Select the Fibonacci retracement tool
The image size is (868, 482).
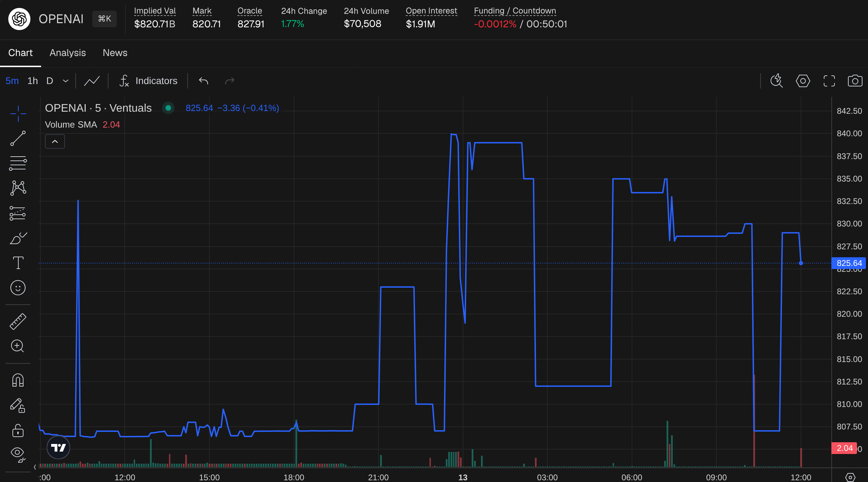point(18,163)
